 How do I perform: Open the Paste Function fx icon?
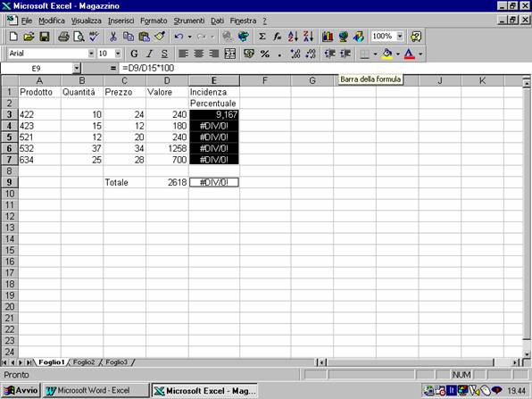[278, 37]
